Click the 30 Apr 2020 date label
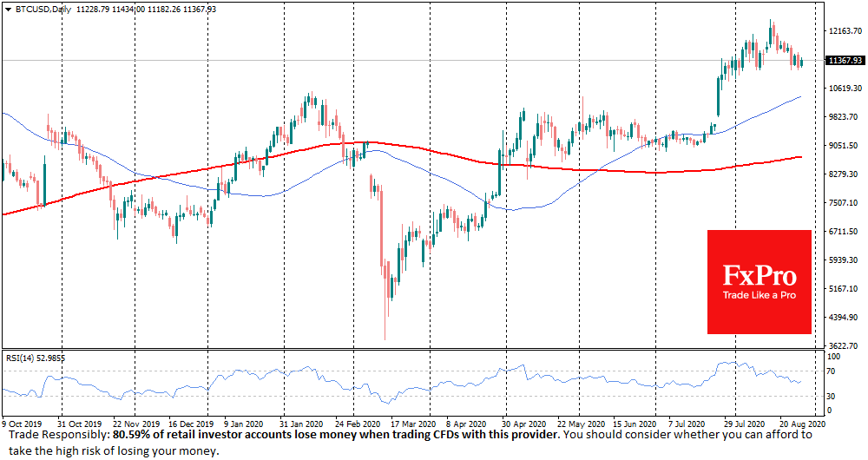The width and height of the screenshot is (868, 460). tap(524, 424)
